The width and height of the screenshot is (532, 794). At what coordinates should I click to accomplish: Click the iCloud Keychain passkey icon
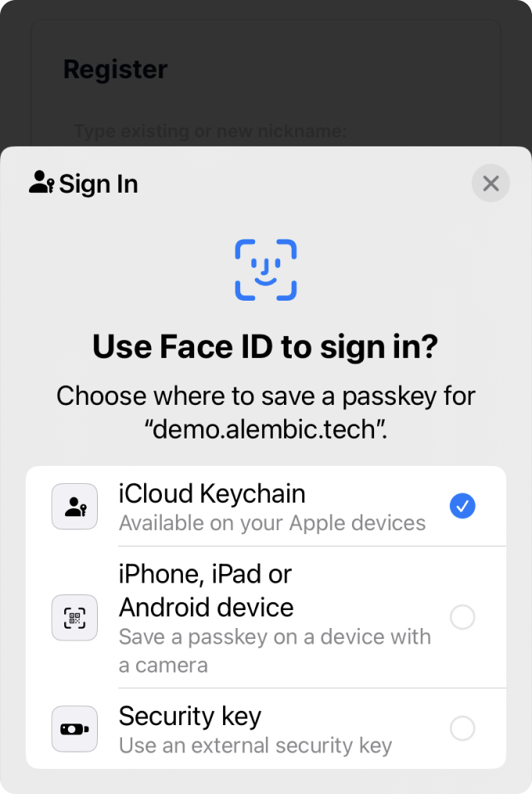click(75, 507)
